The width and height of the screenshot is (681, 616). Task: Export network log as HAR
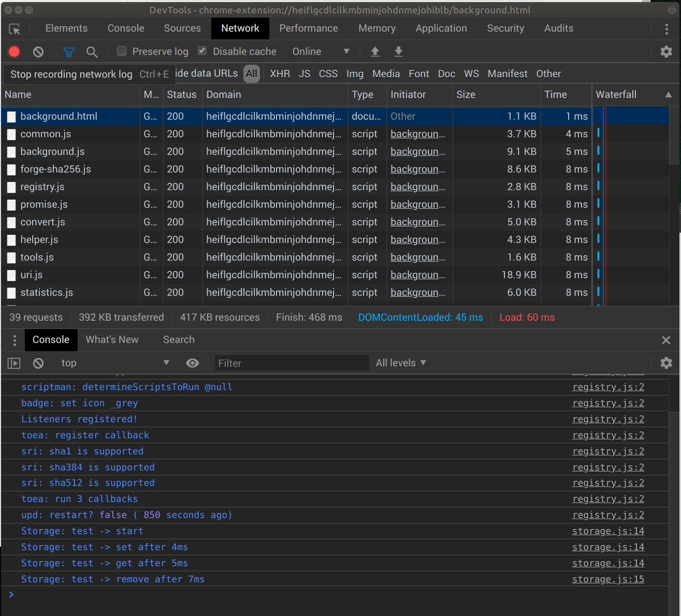[398, 51]
